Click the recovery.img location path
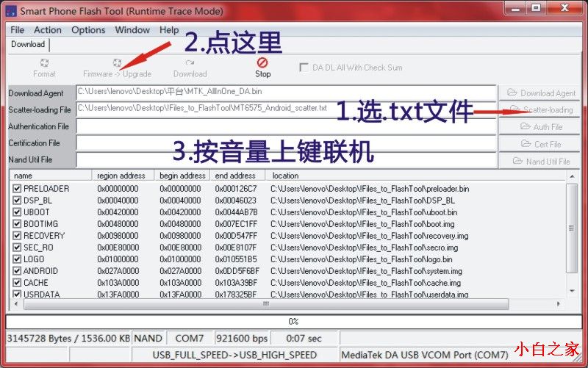This screenshot has height=368, width=588. (x=370, y=236)
